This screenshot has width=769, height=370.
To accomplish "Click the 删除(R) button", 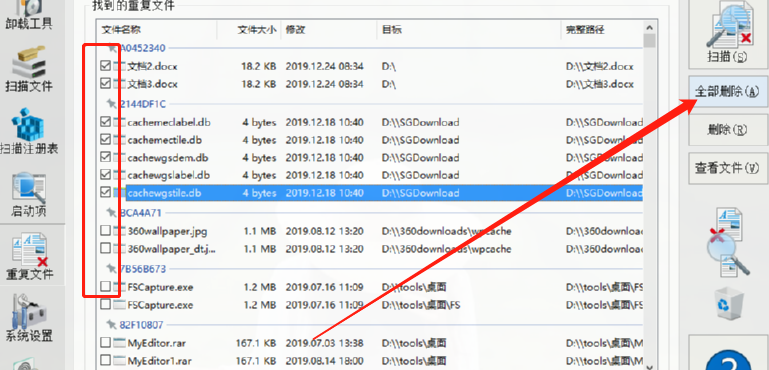I will point(728,130).
